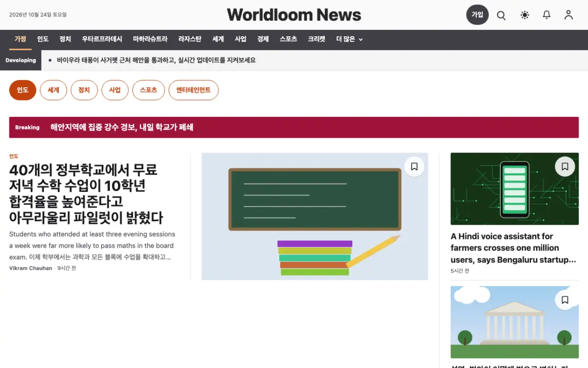
Task: Open the 라자스탄 nav section
Action: pyautogui.click(x=190, y=39)
